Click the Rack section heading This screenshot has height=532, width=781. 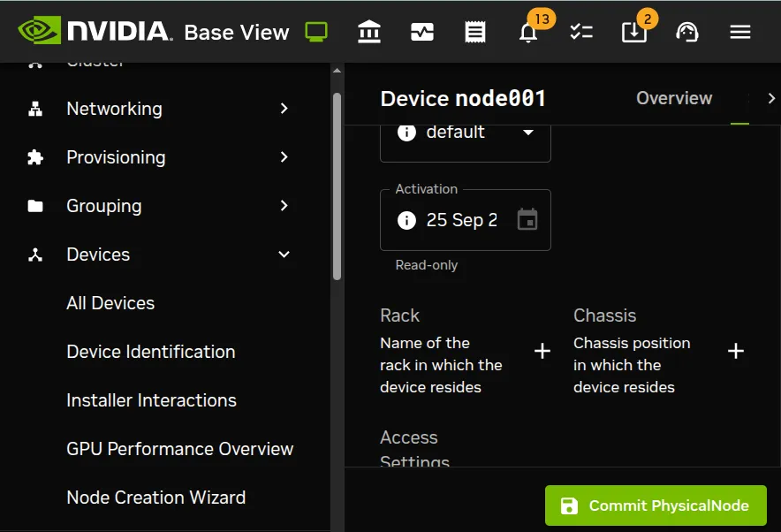[x=399, y=315]
